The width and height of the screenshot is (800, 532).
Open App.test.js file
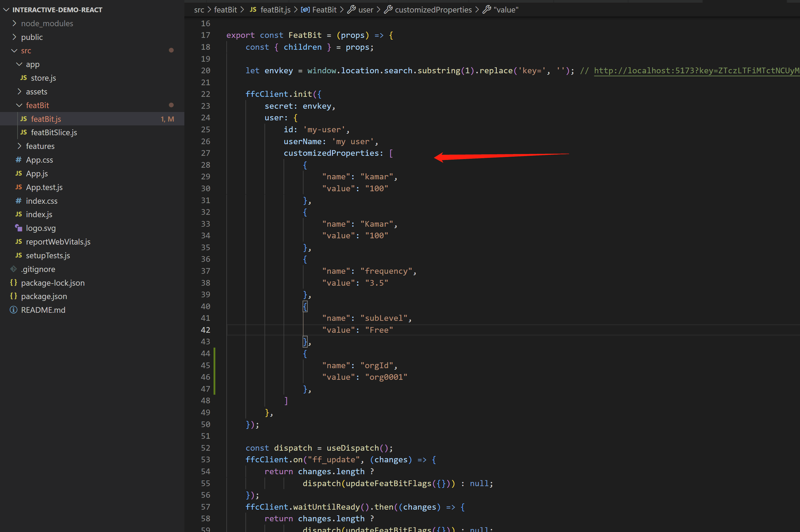(44, 187)
